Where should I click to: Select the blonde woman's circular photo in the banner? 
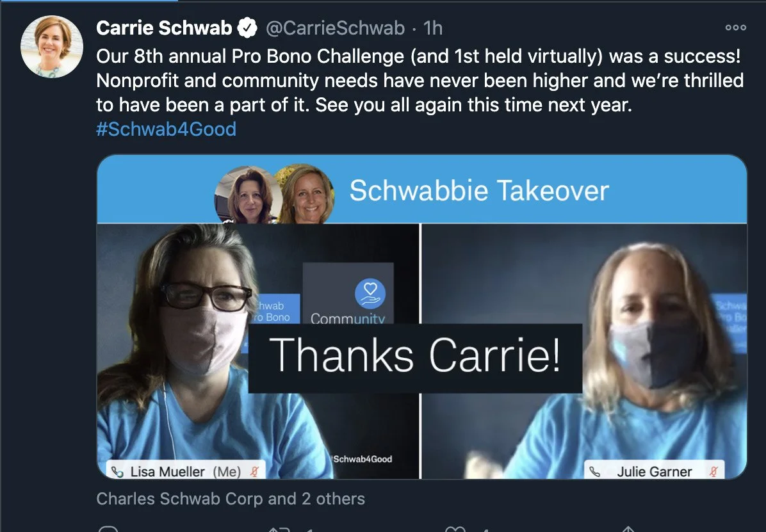tap(306, 195)
